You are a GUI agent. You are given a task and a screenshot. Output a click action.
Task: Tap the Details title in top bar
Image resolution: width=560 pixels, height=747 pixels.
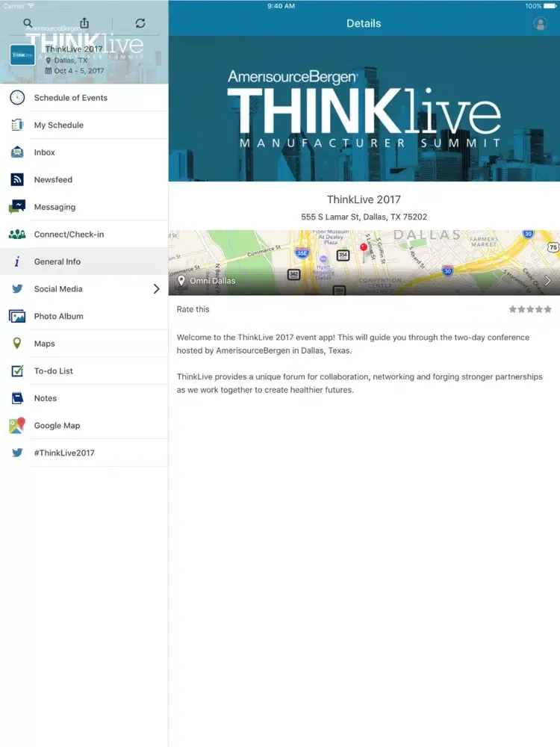(x=364, y=23)
